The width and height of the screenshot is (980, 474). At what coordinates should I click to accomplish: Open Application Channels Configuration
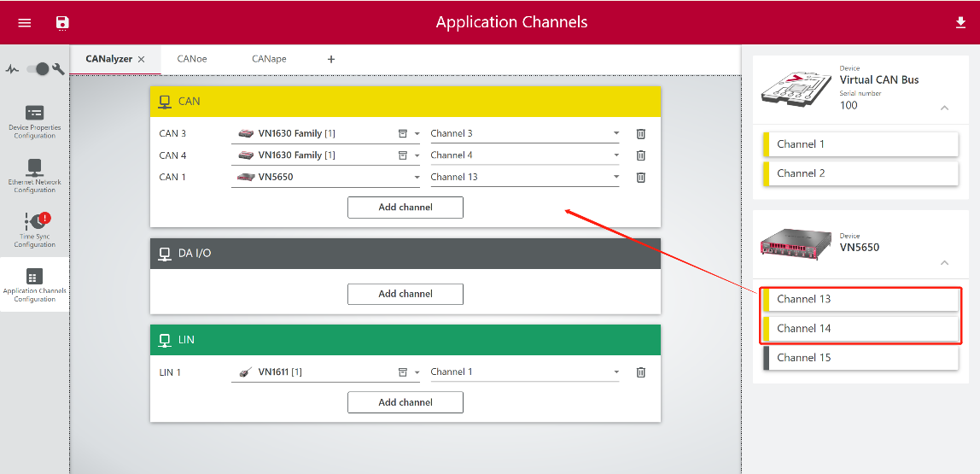[x=34, y=285]
